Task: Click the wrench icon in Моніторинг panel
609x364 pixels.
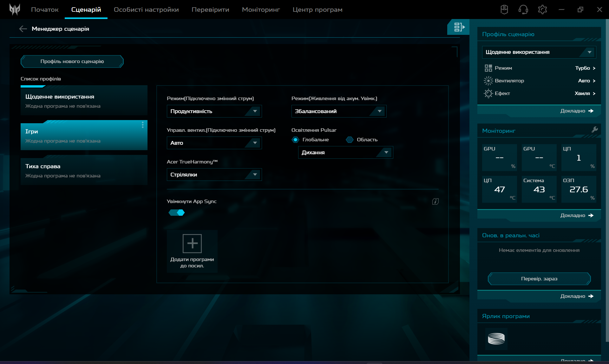Action: pos(594,130)
